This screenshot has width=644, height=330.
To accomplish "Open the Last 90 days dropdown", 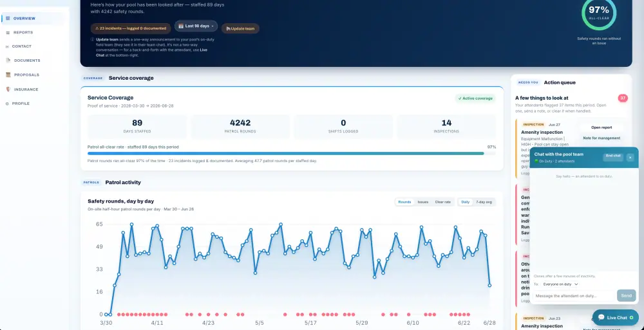I will 196,26.
